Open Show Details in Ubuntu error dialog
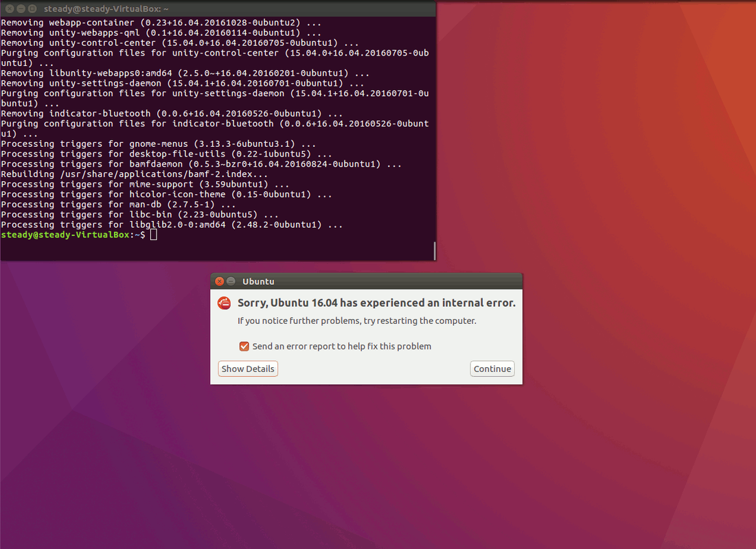Viewport: 756px width, 549px height. (248, 369)
